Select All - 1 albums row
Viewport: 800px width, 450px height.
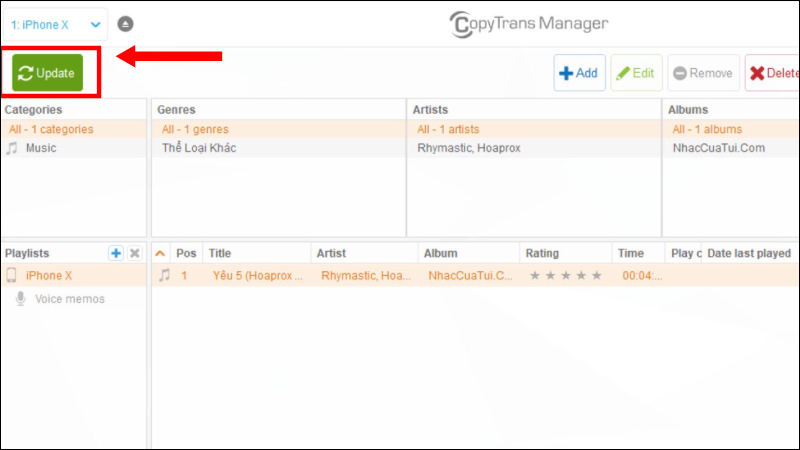[731, 129]
